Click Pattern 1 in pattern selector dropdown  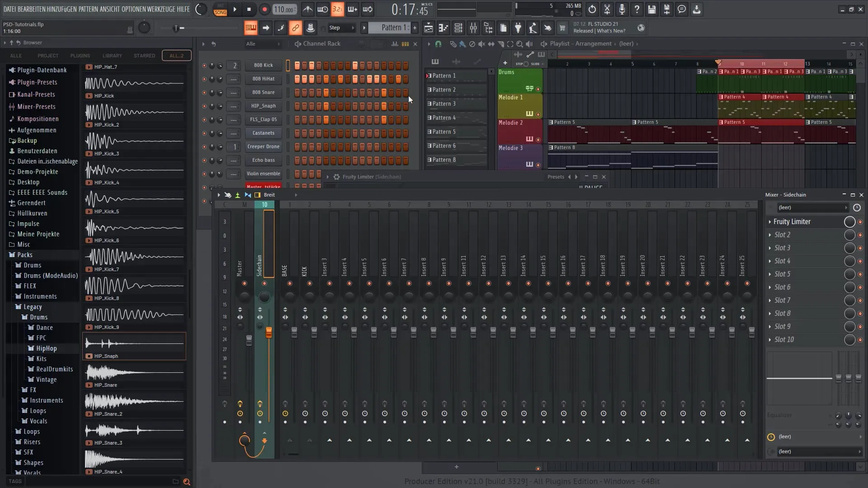(x=444, y=75)
